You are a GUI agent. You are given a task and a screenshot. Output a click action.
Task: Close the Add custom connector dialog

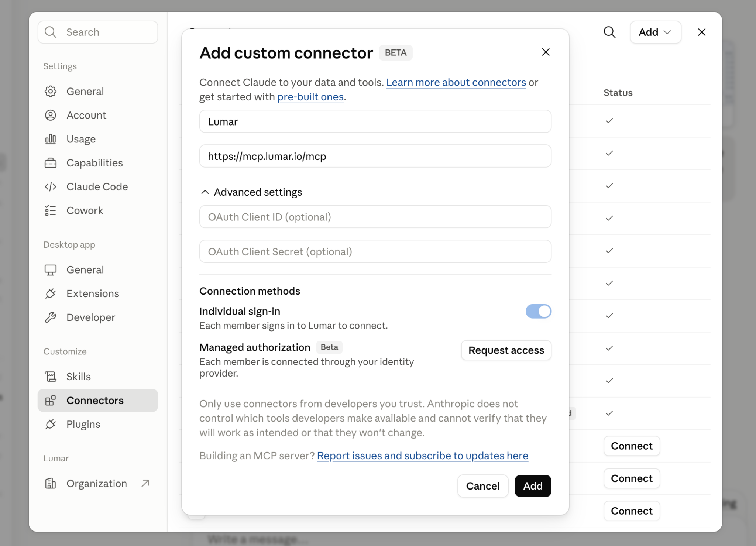(546, 52)
